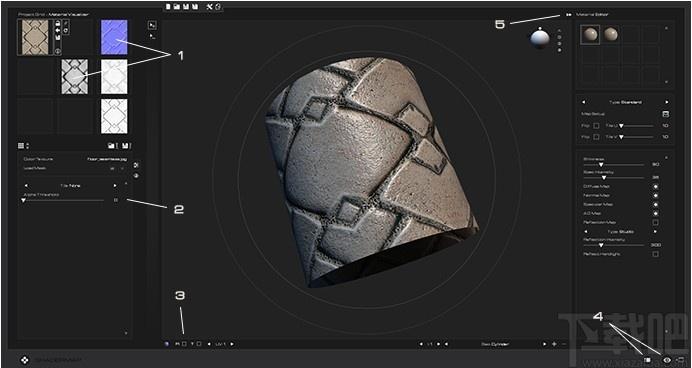Click right arrow of Type Studio selector
Image resolution: width=692 pixels, height=368 pixels.
coord(655,232)
